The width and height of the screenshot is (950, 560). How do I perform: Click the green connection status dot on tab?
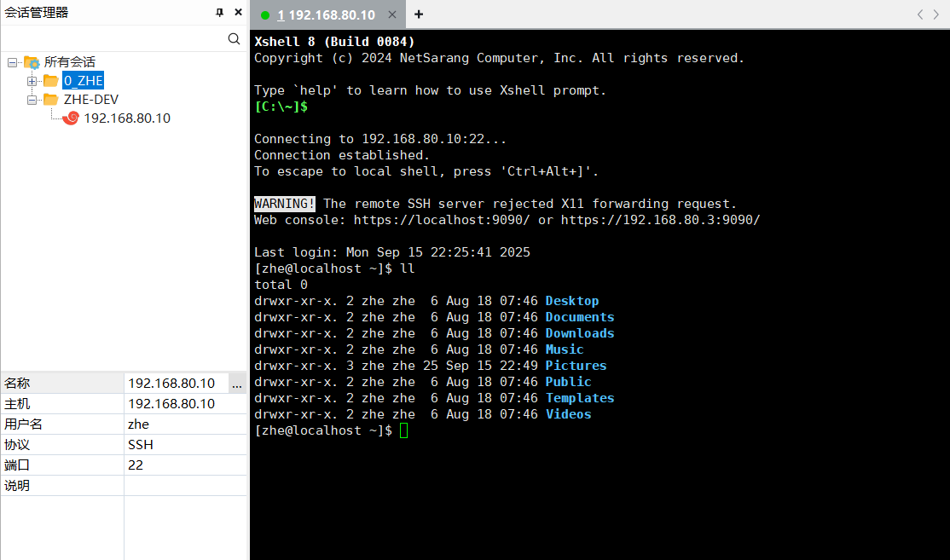[x=264, y=15]
